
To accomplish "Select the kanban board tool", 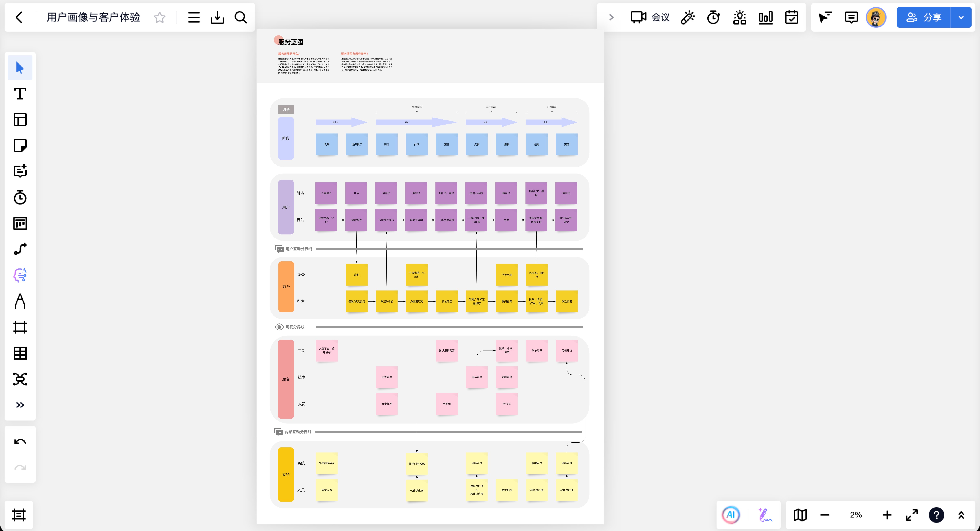I will [20, 223].
